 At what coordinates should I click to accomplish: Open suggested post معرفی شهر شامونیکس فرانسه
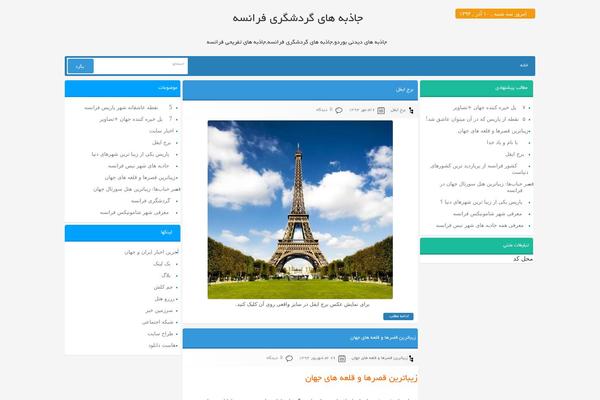488,214
